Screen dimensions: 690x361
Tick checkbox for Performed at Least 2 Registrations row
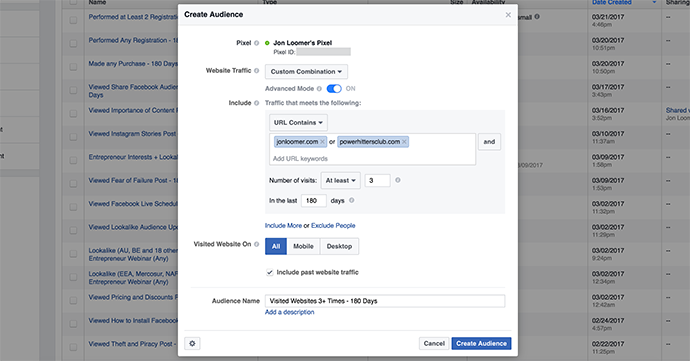[73, 20]
